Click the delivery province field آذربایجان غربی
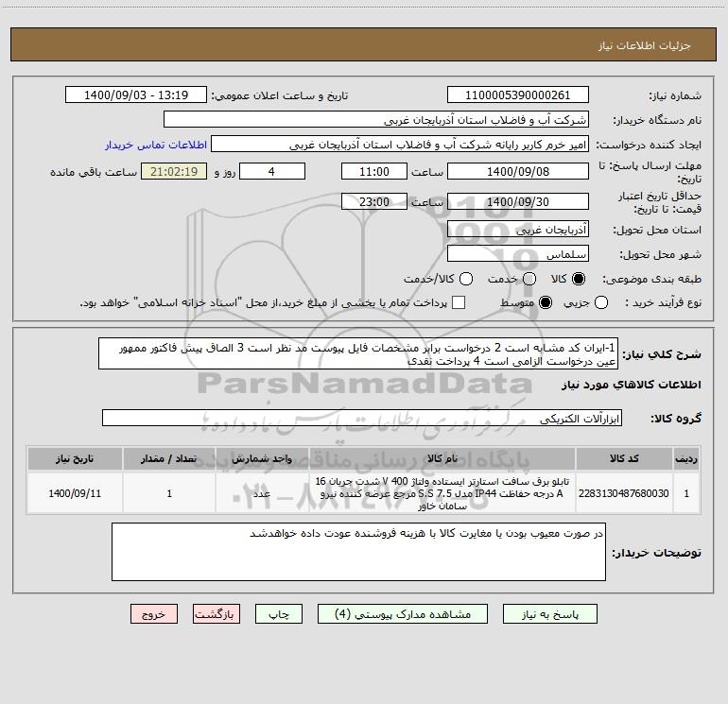 518,229
